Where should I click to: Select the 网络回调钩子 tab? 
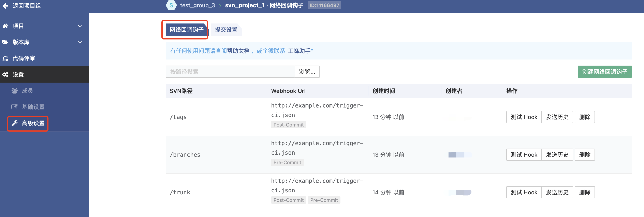(186, 30)
